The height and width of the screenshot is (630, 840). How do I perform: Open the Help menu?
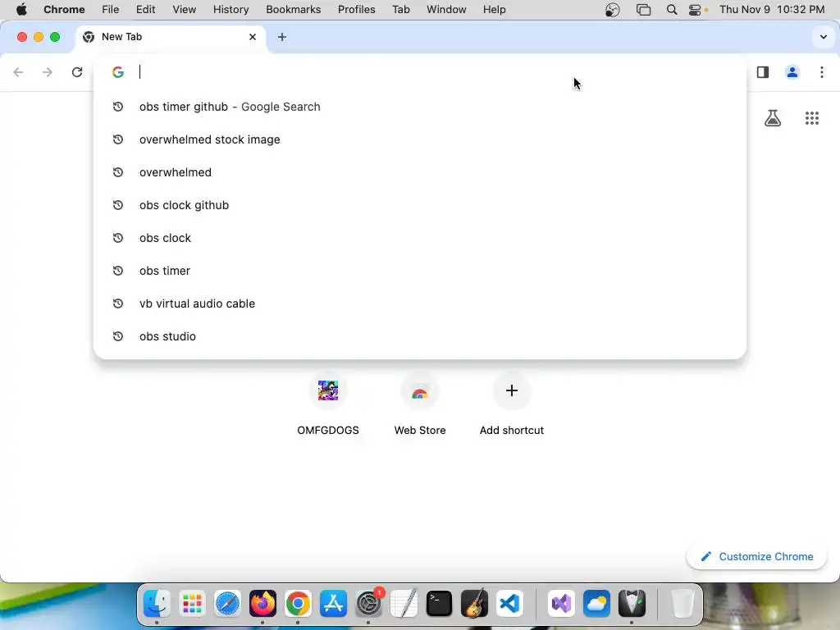494,10
